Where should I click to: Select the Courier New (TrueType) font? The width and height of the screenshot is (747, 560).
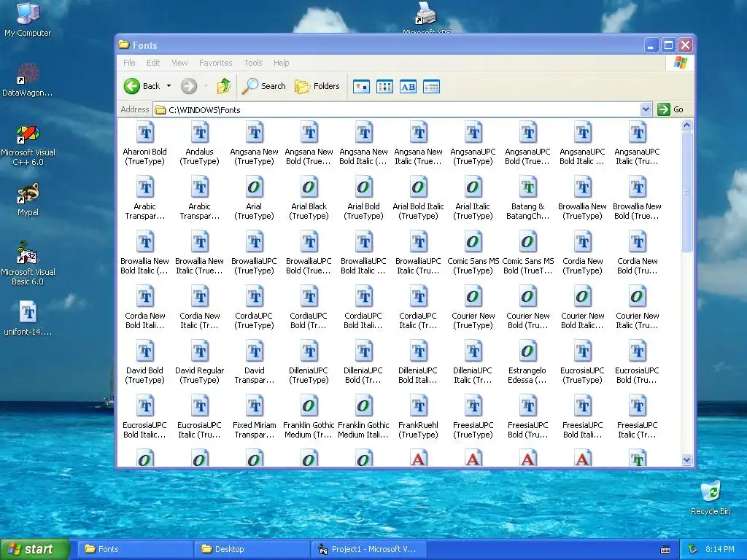[473, 308]
